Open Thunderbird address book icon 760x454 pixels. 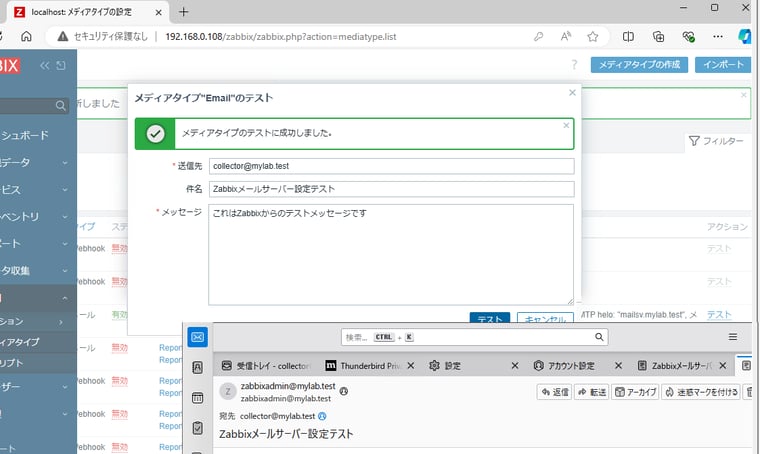click(198, 367)
